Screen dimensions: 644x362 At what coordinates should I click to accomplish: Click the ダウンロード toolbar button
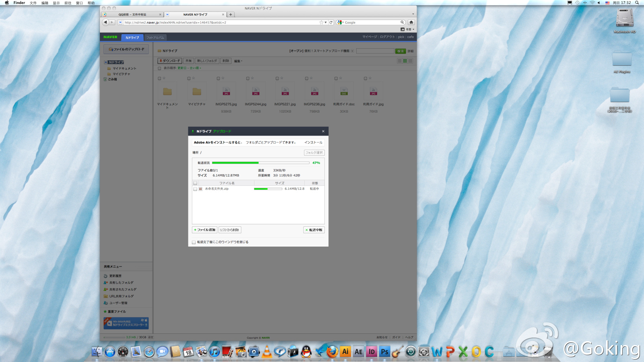(170, 61)
